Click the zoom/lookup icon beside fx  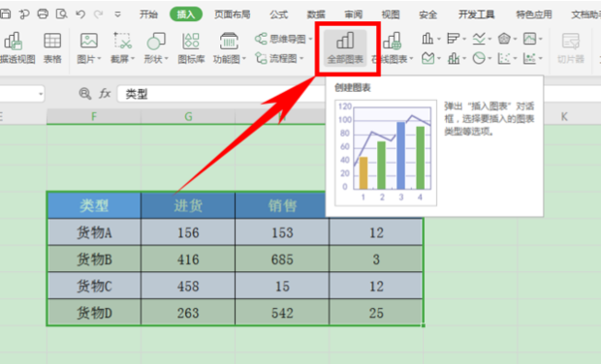click(84, 93)
